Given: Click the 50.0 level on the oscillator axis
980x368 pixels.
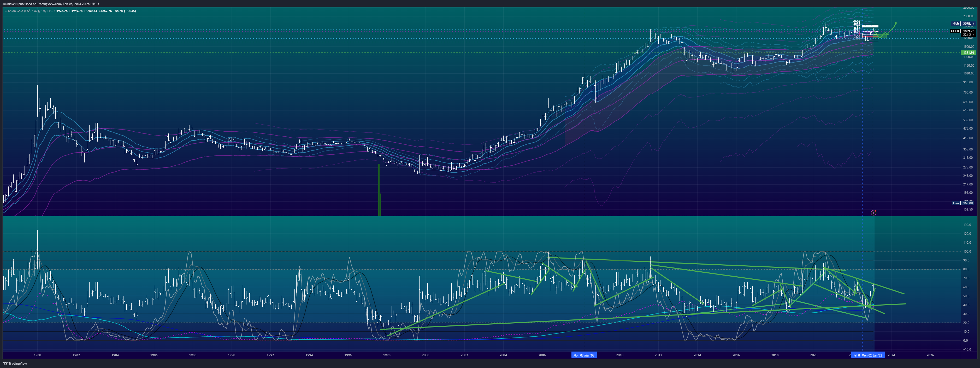Looking at the screenshot, I should click(967, 296).
